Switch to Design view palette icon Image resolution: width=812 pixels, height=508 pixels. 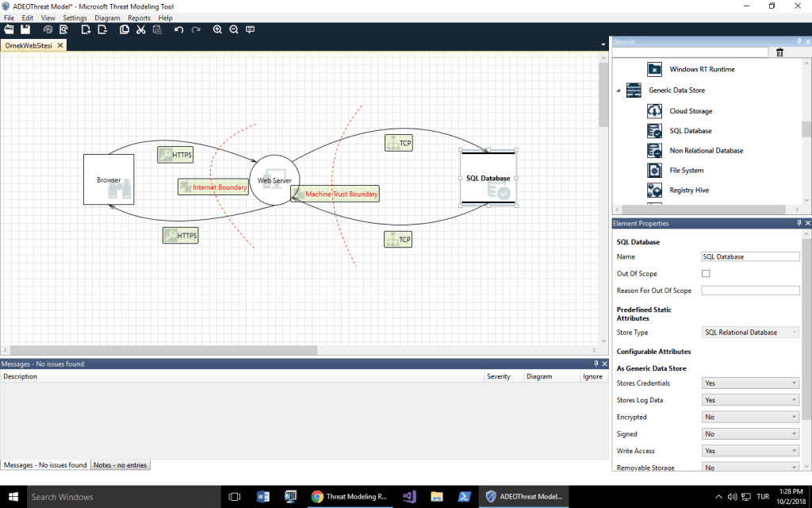click(x=48, y=29)
